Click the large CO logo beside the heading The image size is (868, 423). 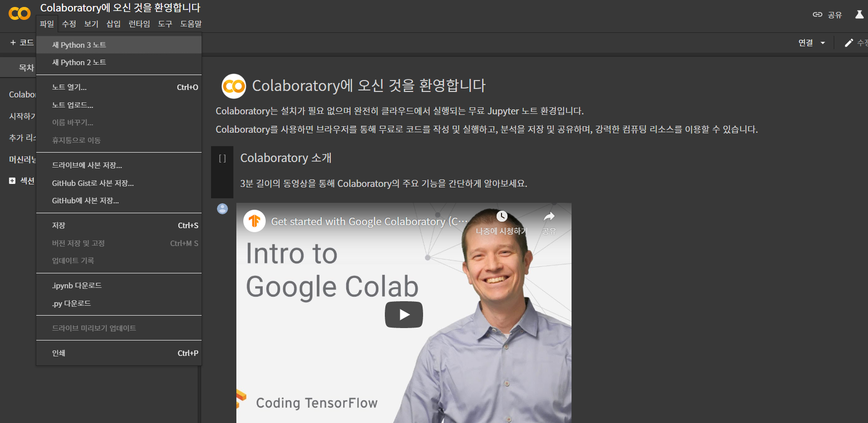click(234, 86)
